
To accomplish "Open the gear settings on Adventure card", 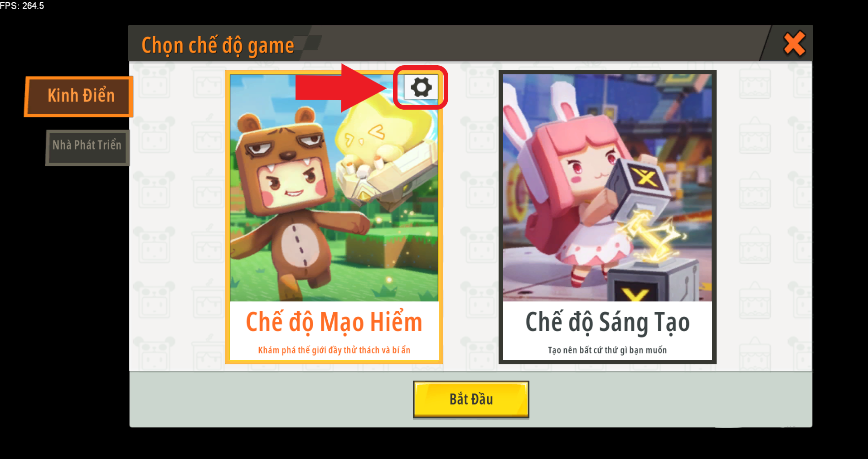I will [421, 87].
